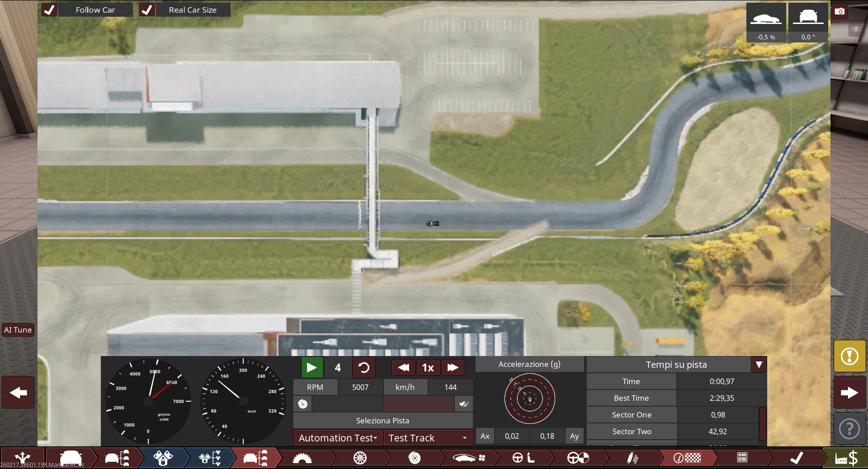Open the aerodynamics tab
The image size is (868, 469).
coord(469,458)
